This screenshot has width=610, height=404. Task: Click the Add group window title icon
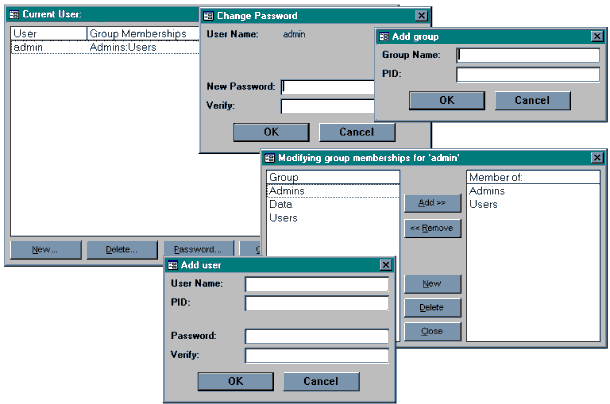384,37
